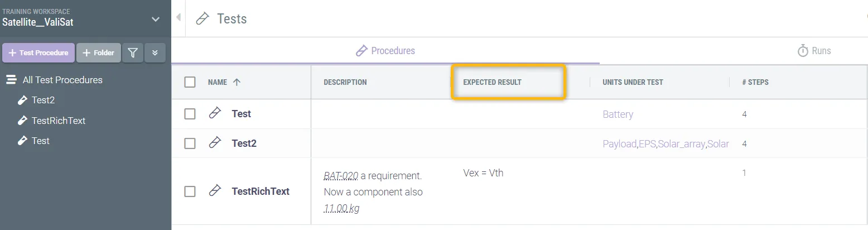Click the test tube icon in TestRichText row

point(215,191)
